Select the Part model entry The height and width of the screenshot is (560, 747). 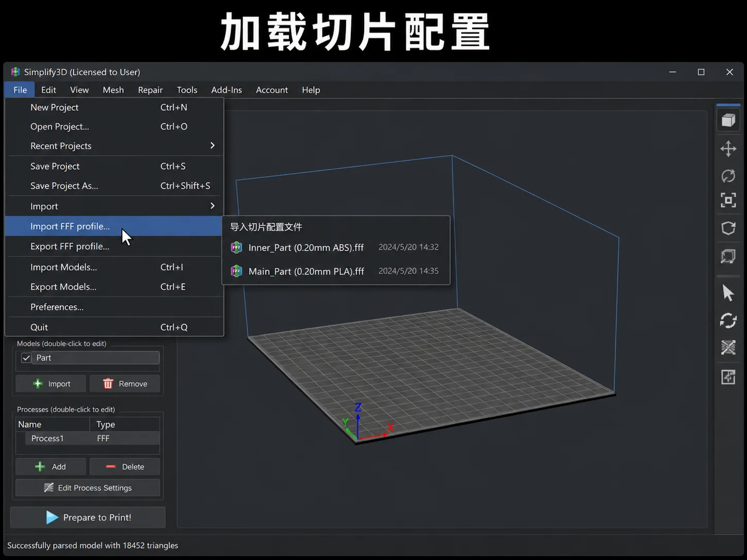coord(95,358)
